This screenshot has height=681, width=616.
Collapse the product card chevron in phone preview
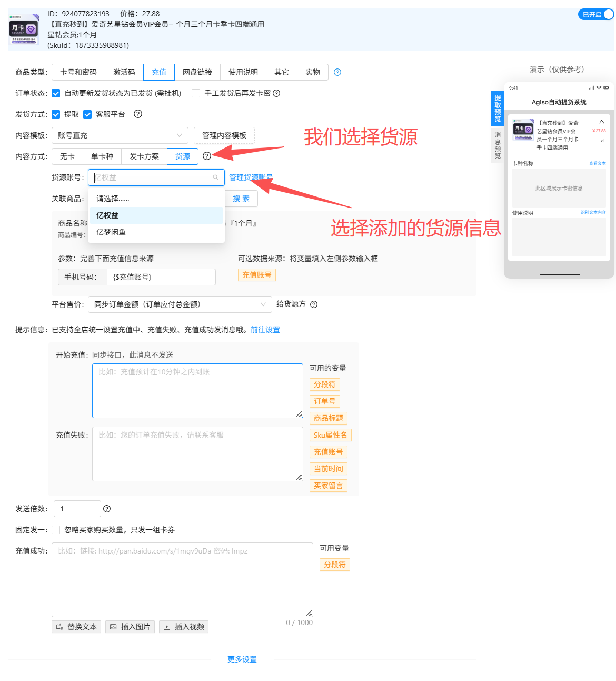[602, 122]
